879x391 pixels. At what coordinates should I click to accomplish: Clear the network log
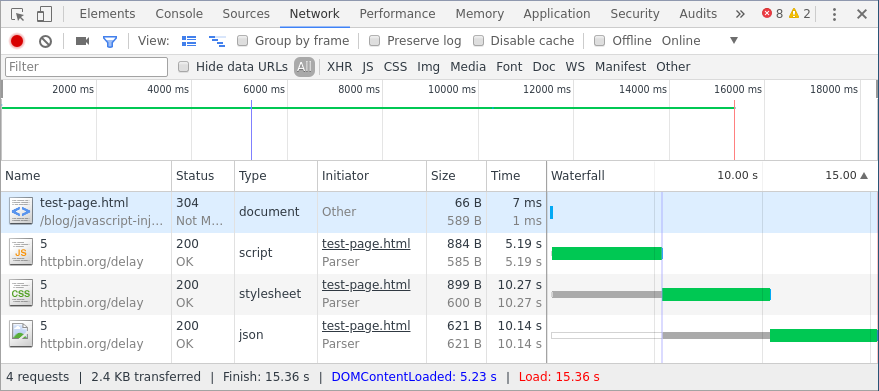point(45,41)
